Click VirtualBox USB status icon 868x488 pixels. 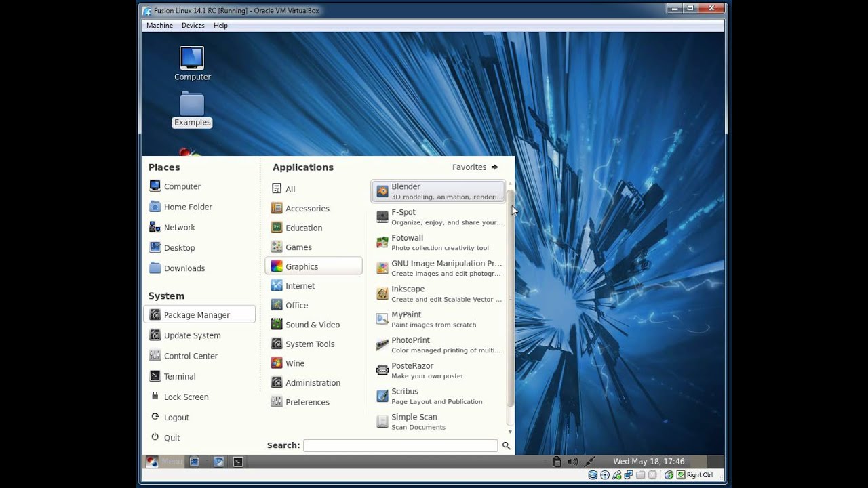point(616,475)
